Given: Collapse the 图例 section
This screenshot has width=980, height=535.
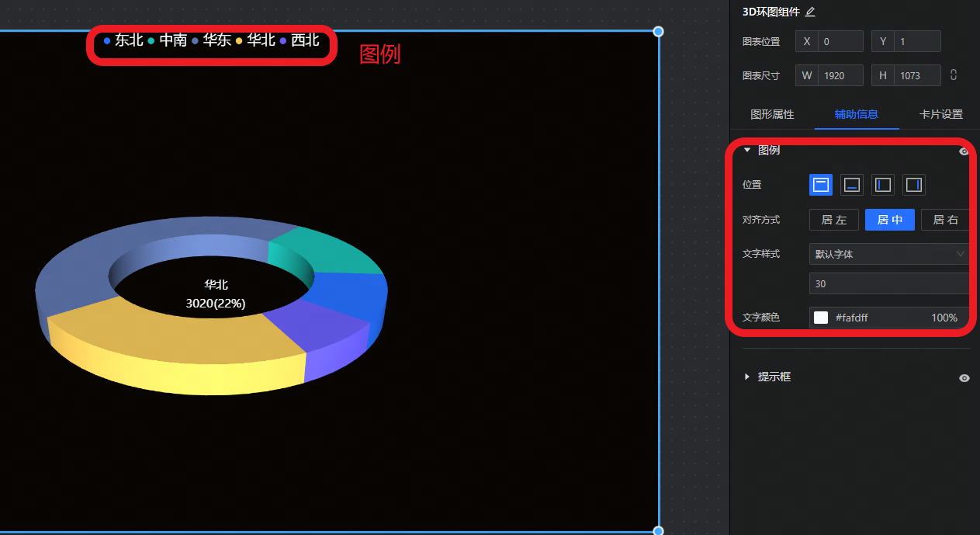Looking at the screenshot, I should click(x=747, y=151).
